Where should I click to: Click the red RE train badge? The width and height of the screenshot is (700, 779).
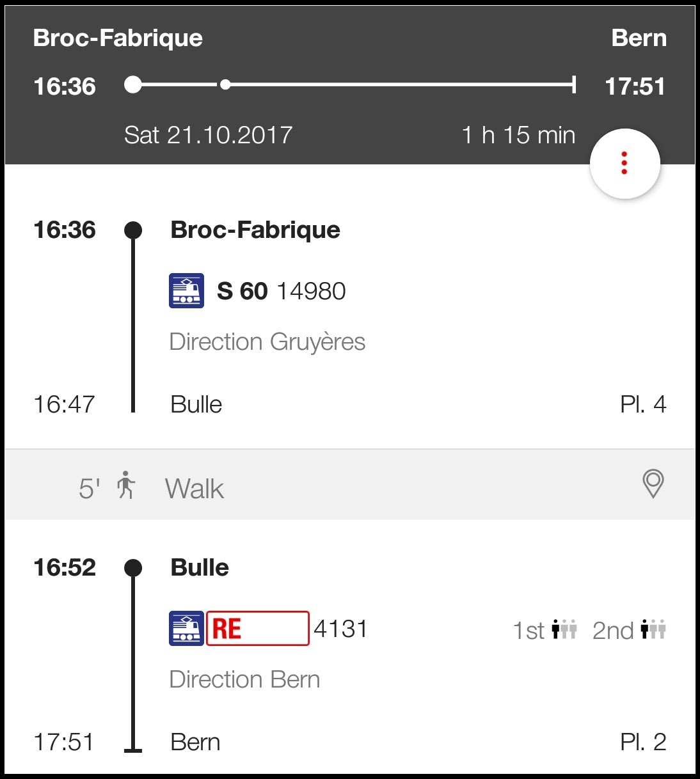click(x=257, y=629)
